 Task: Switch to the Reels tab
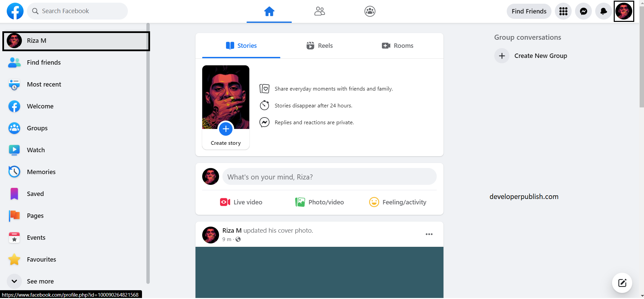[320, 46]
